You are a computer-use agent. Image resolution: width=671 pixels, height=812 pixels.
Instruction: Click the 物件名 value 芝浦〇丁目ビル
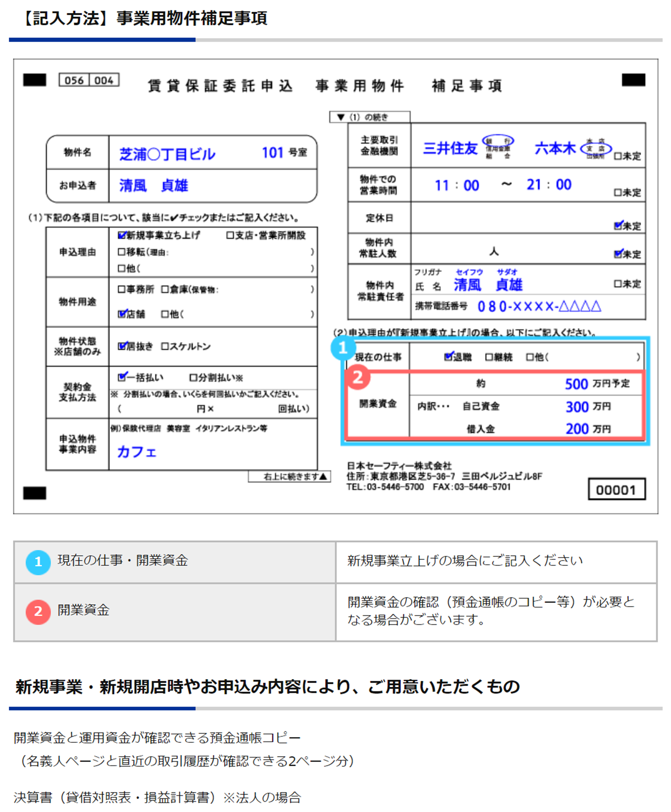[x=167, y=154]
